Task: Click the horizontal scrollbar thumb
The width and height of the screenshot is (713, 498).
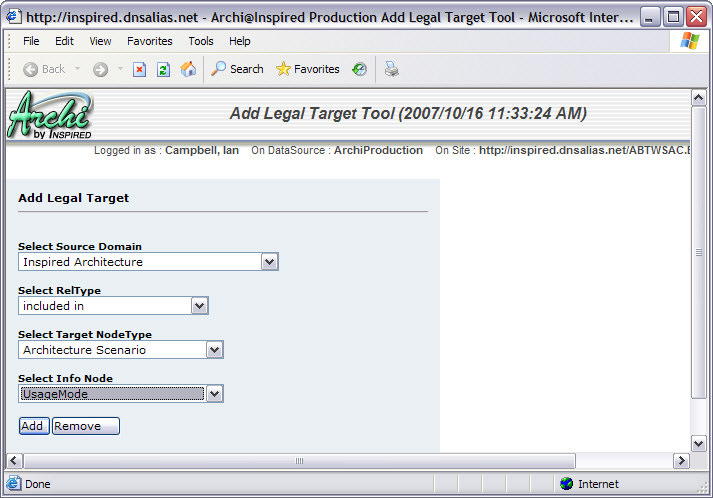Action: point(298,461)
